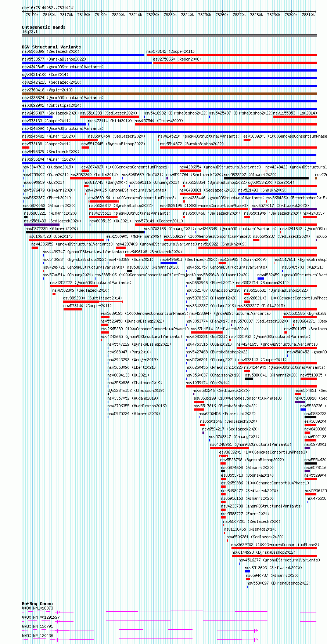Image resolution: width=327 pixels, height=644 pixels.
Task: Select esv988047 (Pang2010) label
Action: click(x=129, y=352)
